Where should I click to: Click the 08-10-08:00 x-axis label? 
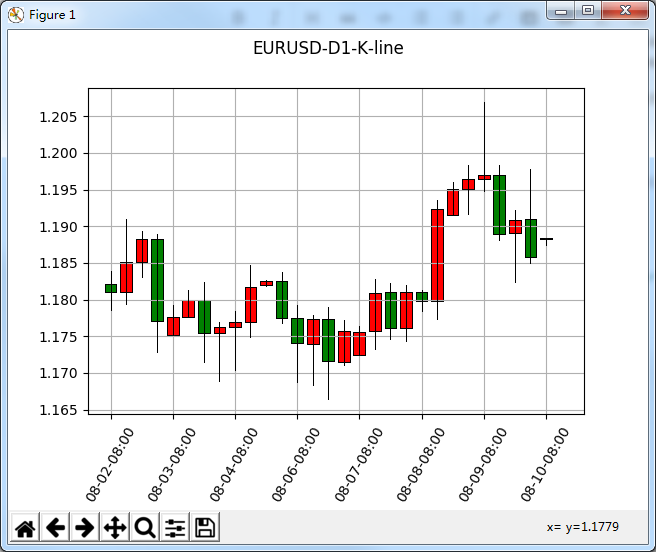(x=545, y=465)
